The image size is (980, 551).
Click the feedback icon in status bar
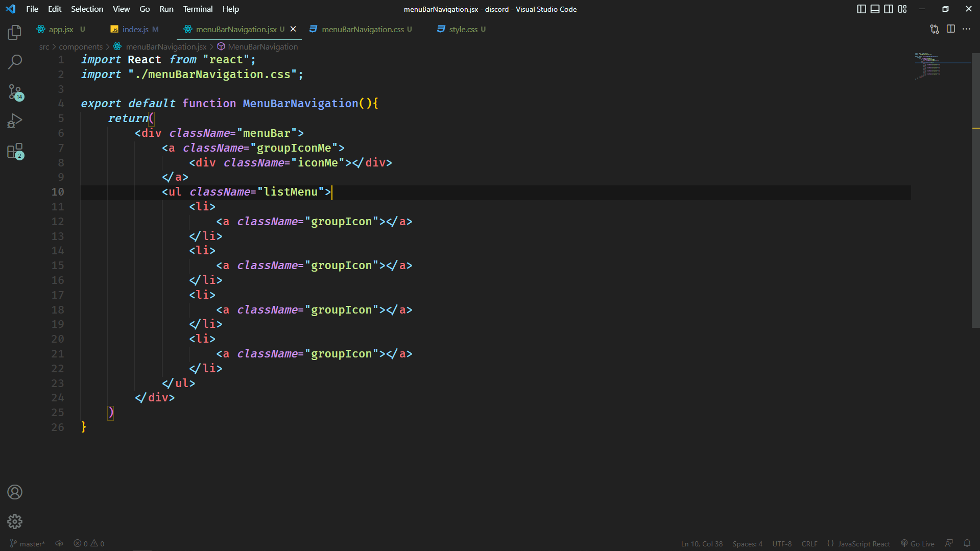pos(949,543)
